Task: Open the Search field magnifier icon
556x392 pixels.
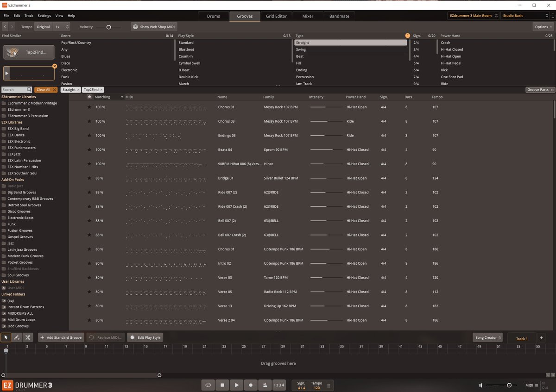Action: (28, 89)
